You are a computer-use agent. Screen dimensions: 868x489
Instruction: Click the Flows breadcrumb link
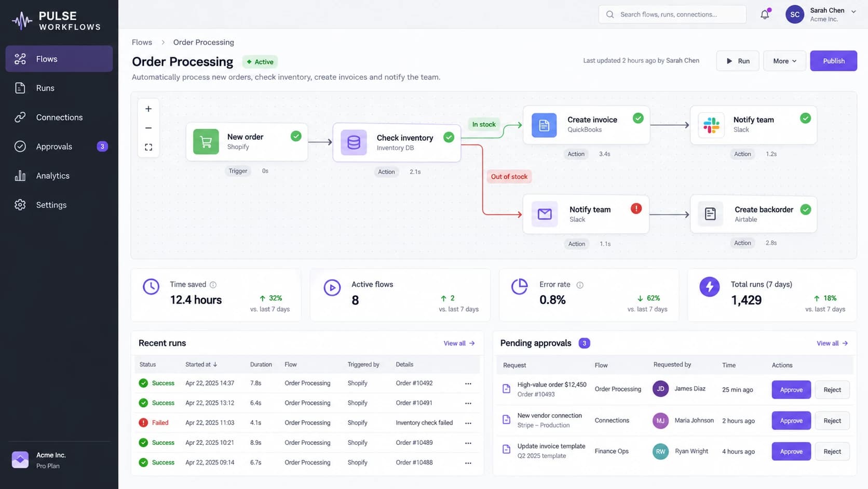click(x=142, y=42)
